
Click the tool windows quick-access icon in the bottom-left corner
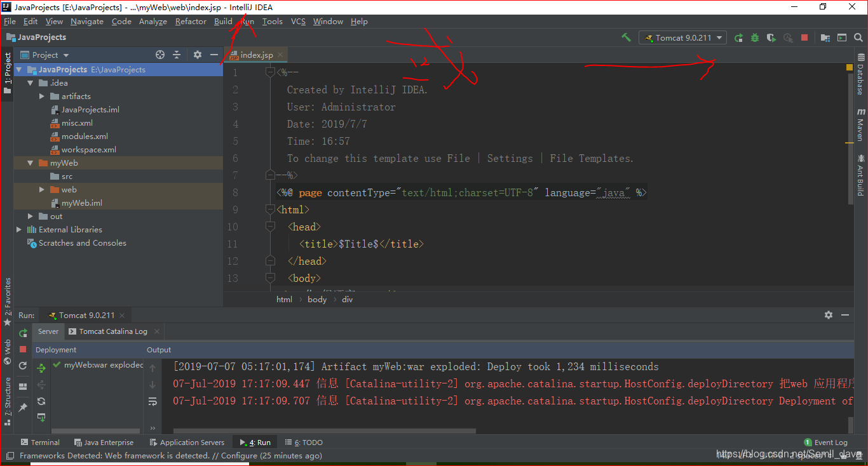point(9,455)
